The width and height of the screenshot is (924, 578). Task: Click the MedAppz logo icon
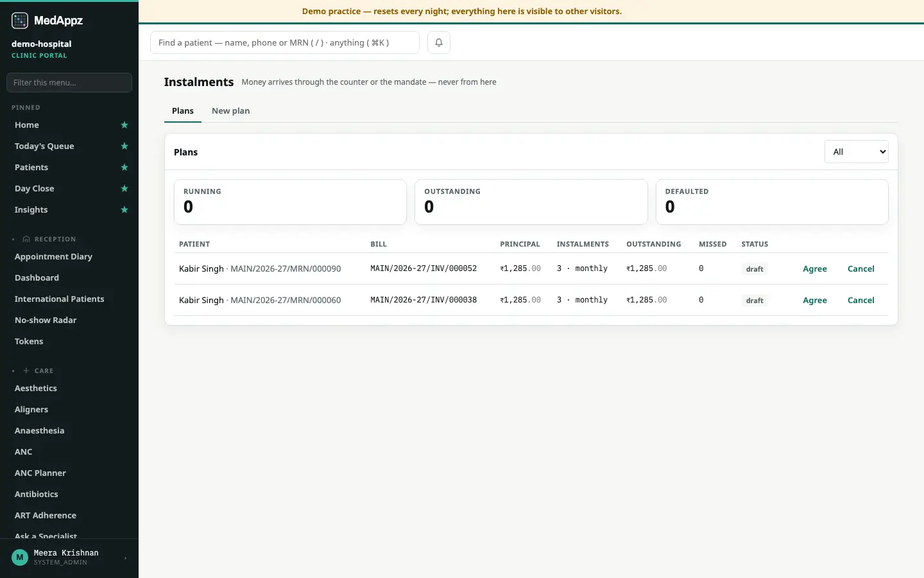[20, 21]
